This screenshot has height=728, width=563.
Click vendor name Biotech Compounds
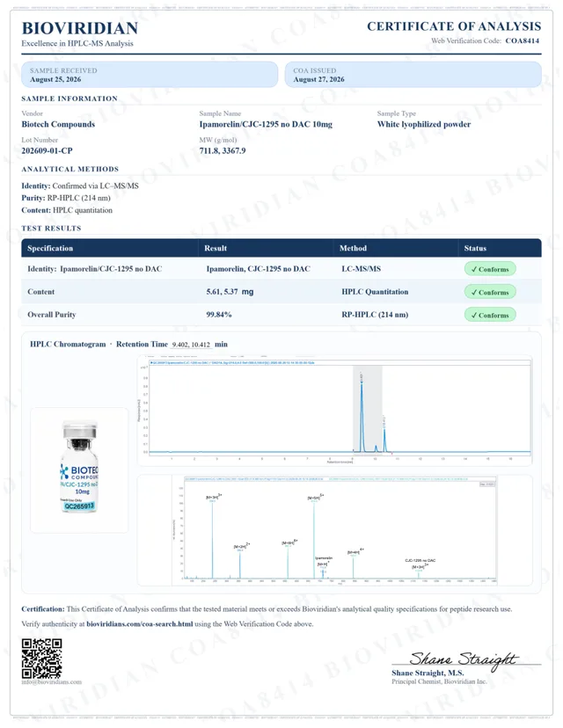point(58,125)
